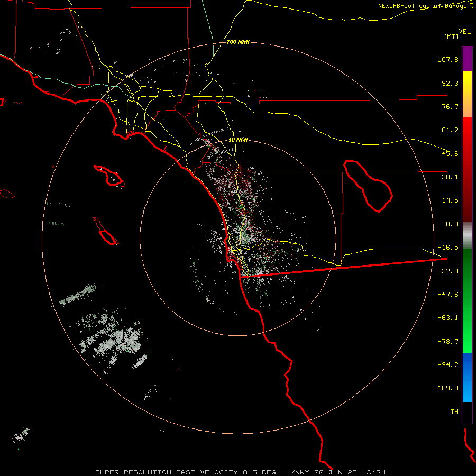476x476 pixels.
Task: Select the -78.7 value on the velocity scale
Action: coord(448,342)
